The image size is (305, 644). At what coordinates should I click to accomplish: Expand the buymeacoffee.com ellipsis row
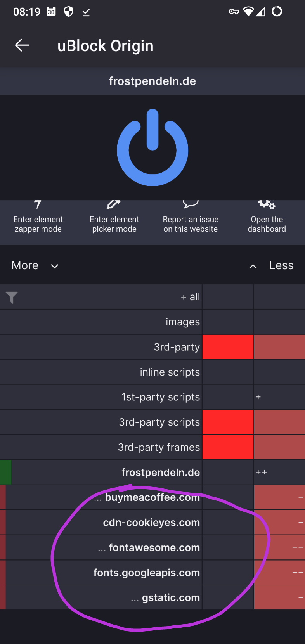point(98,498)
